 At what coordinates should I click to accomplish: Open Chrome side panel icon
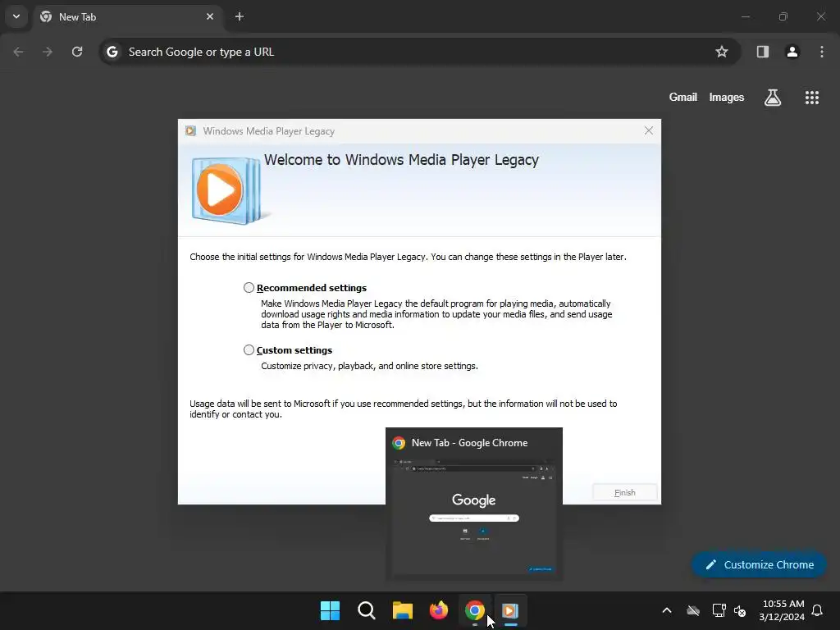(x=762, y=52)
